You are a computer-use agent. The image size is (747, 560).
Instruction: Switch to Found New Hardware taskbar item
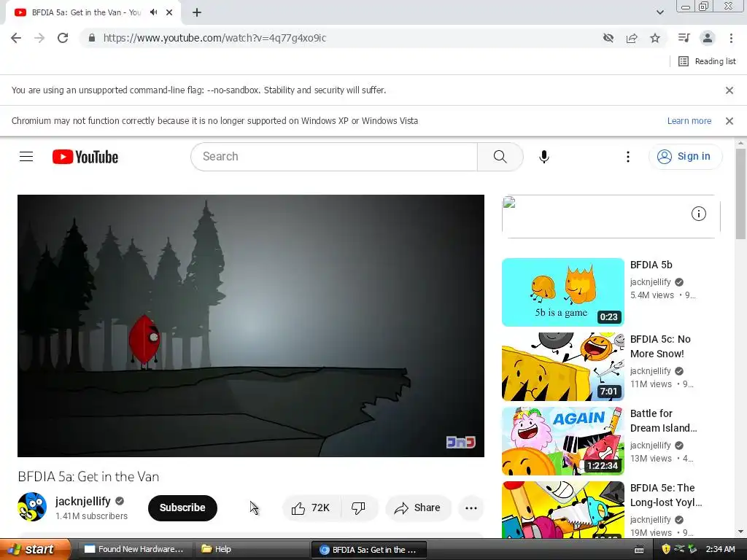pyautogui.click(x=134, y=550)
